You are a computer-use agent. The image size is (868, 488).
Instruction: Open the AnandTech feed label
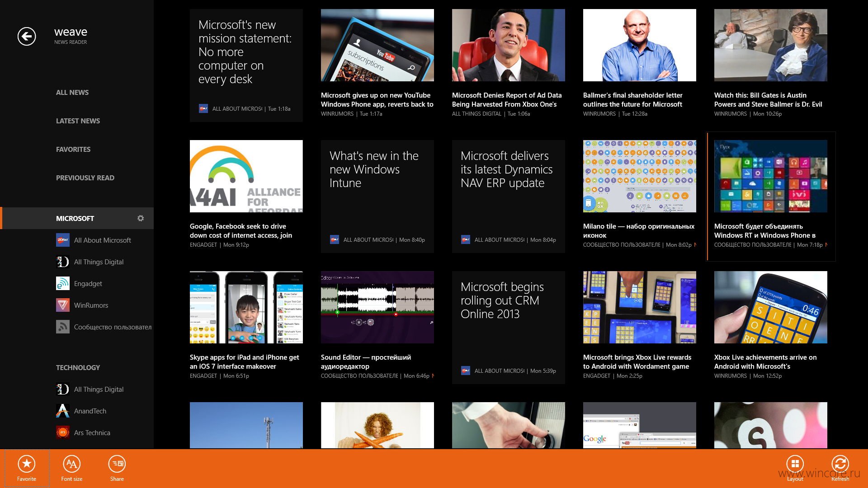(90, 411)
